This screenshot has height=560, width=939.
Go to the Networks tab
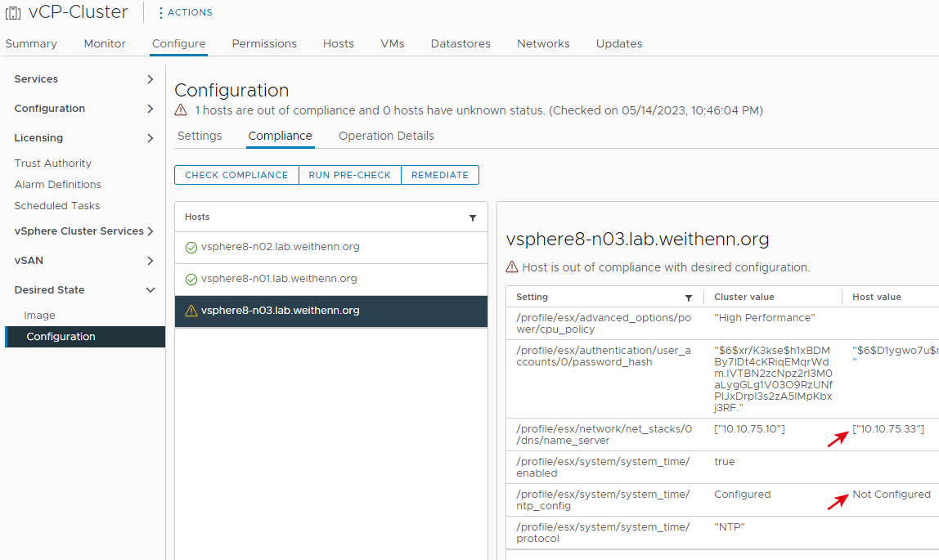coord(543,43)
